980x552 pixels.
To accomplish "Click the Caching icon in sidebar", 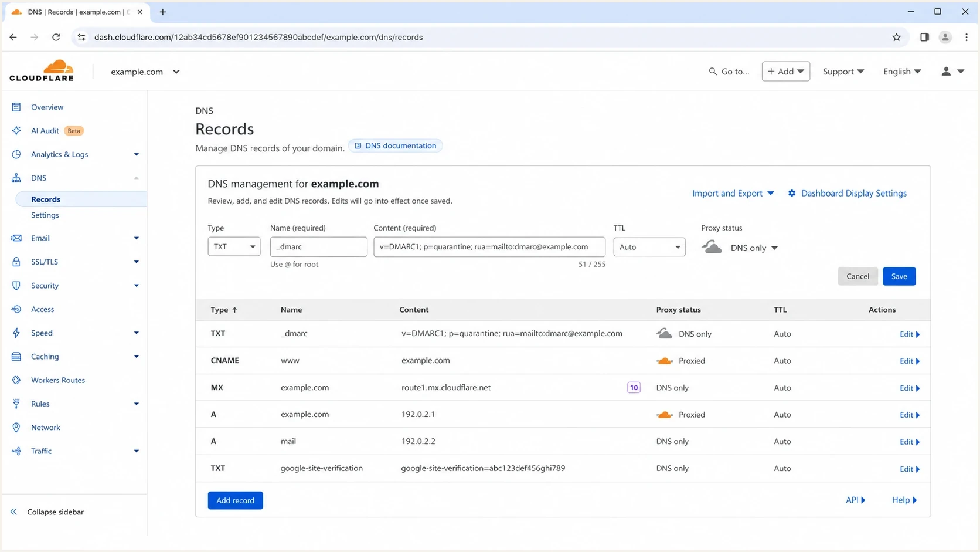I will (16, 357).
